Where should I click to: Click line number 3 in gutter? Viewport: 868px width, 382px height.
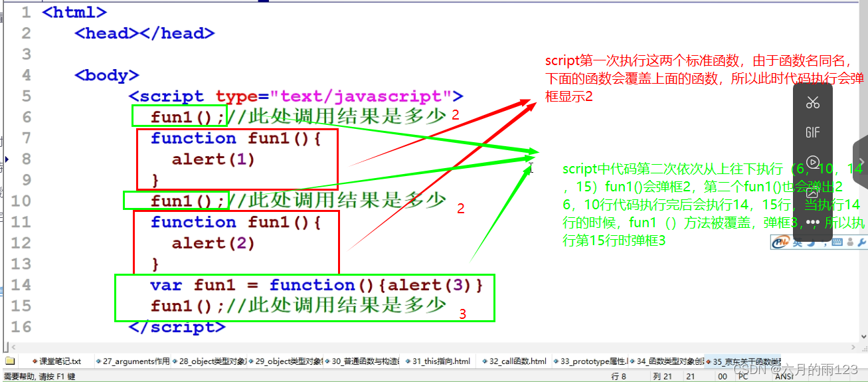(26, 54)
